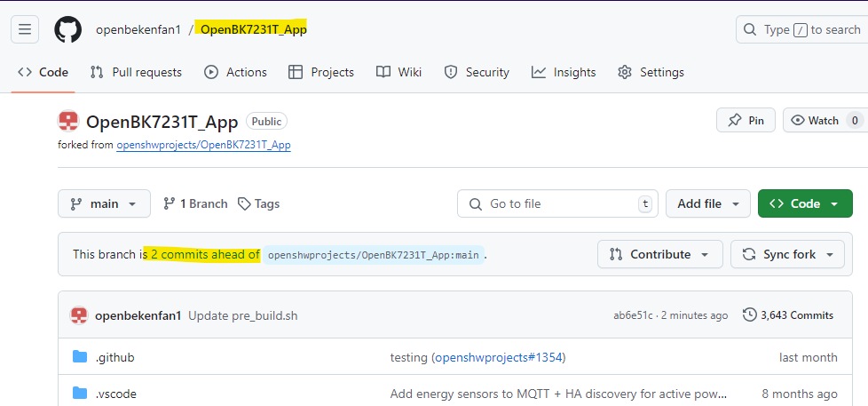Open the Tags link
The width and height of the screenshot is (868, 406).
(x=258, y=203)
